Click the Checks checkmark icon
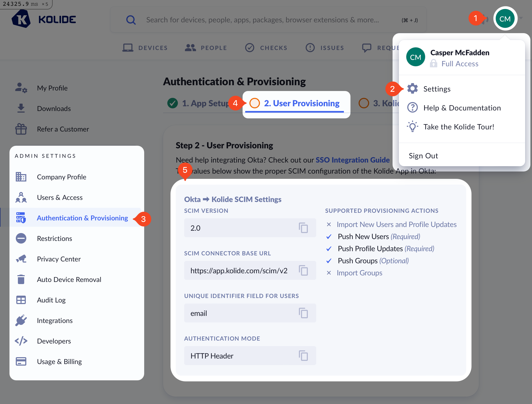Screen dimensions: 532x404 click(x=249, y=48)
